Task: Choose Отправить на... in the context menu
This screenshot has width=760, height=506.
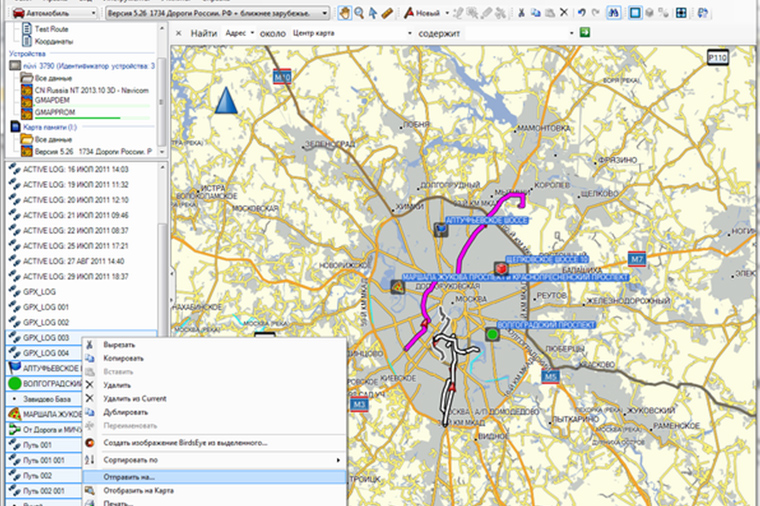Action: (x=215, y=477)
